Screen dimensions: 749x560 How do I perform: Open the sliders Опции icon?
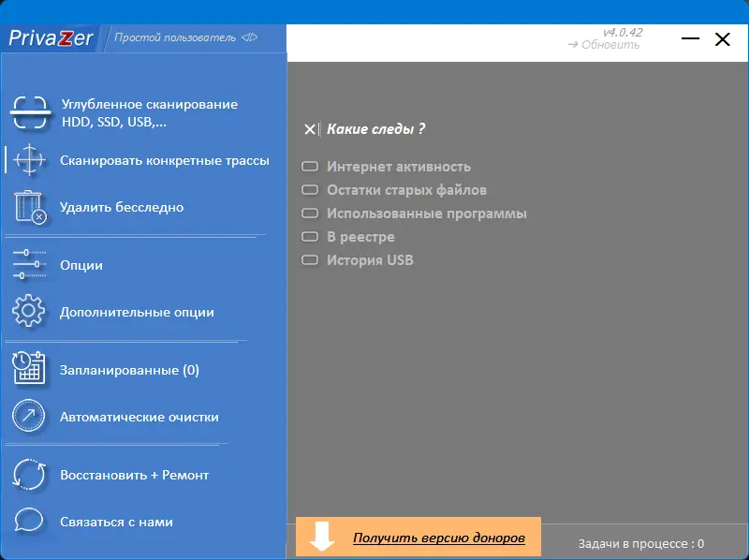30,264
